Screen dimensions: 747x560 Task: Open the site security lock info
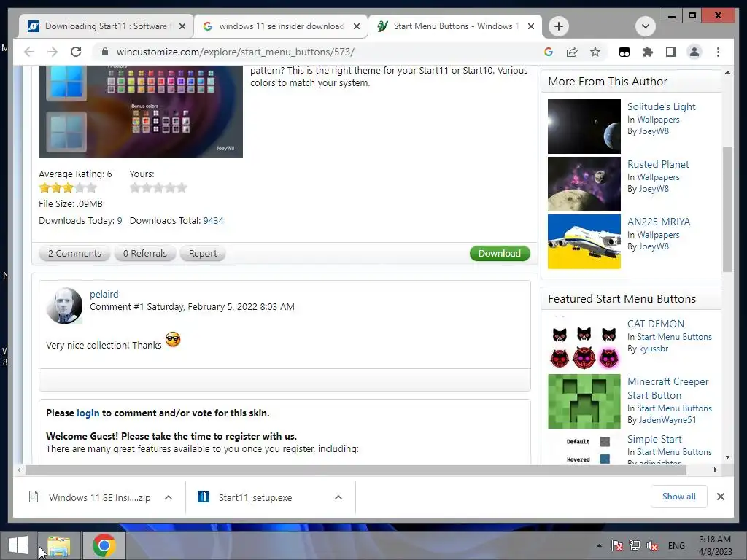click(105, 52)
